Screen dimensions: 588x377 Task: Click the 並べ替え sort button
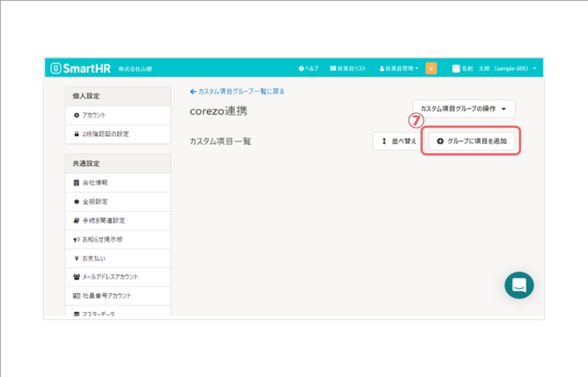click(x=399, y=141)
